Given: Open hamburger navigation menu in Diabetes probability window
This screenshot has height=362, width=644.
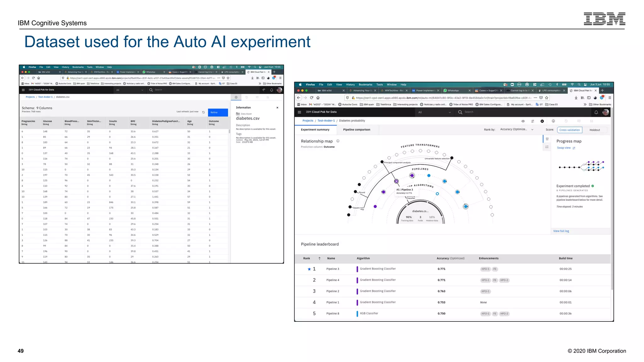Looking at the screenshot, I should (x=299, y=112).
